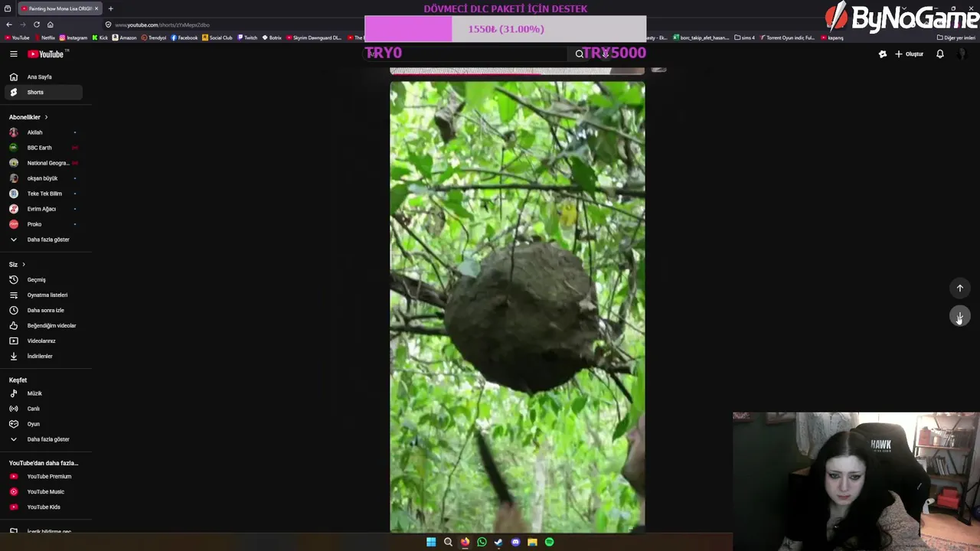Open WhatsApp from the taskbar
The width and height of the screenshot is (980, 551).
[x=482, y=542]
